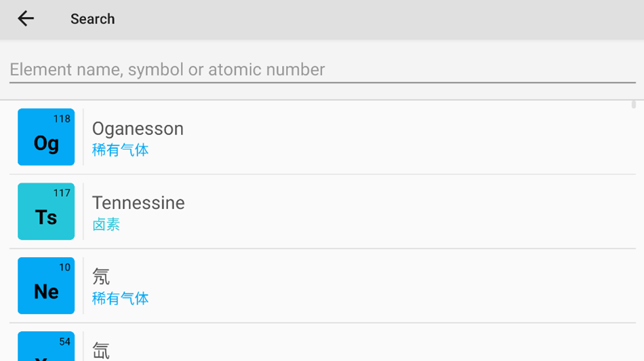Image resolution: width=644 pixels, height=361 pixels.
Task: Select the Tennessine name text
Action: 138,202
